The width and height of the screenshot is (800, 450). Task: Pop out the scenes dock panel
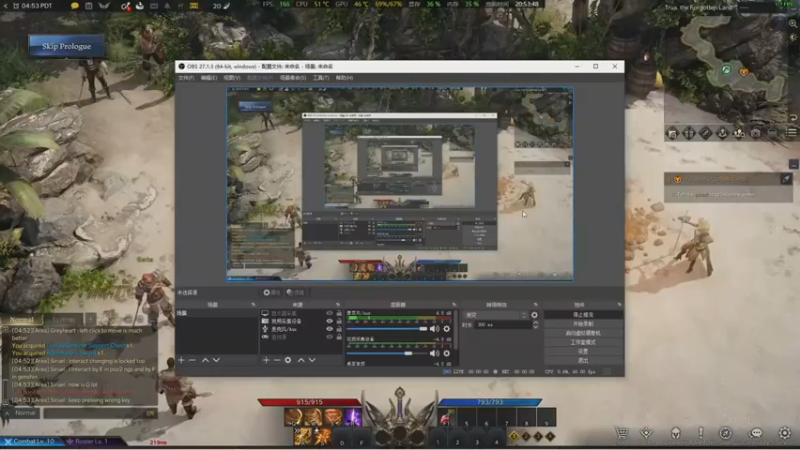coord(253,305)
